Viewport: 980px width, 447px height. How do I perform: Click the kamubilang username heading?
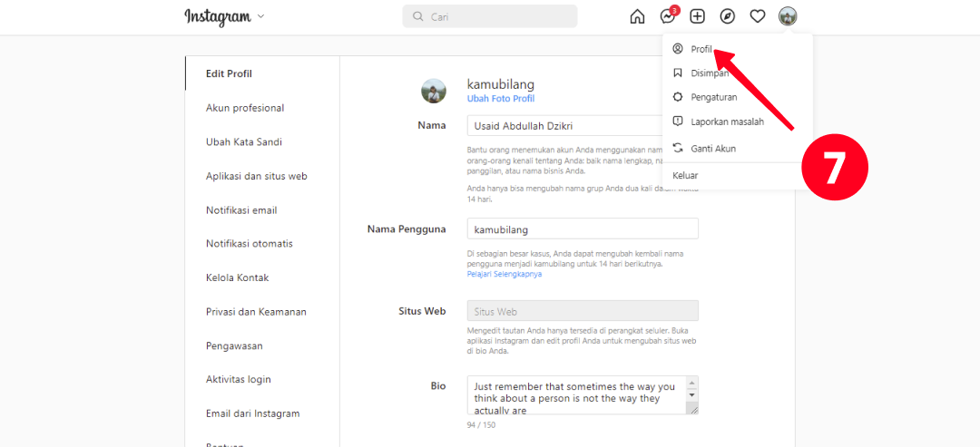(501, 84)
